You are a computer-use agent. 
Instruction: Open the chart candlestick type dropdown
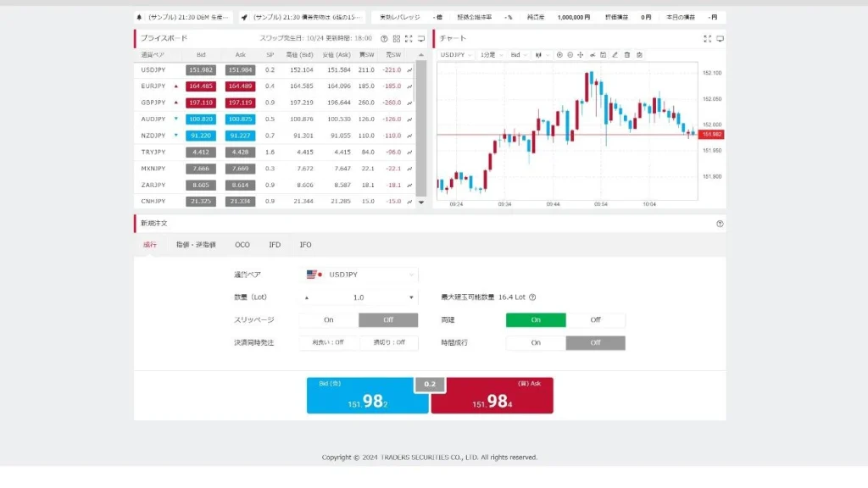542,55
